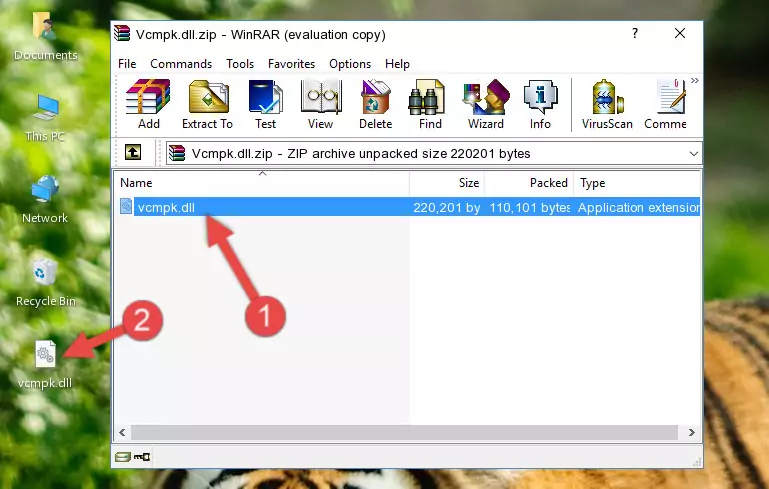This screenshot has height=489, width=769.
Task: Open the Tools menu
Action: [240, 64]
